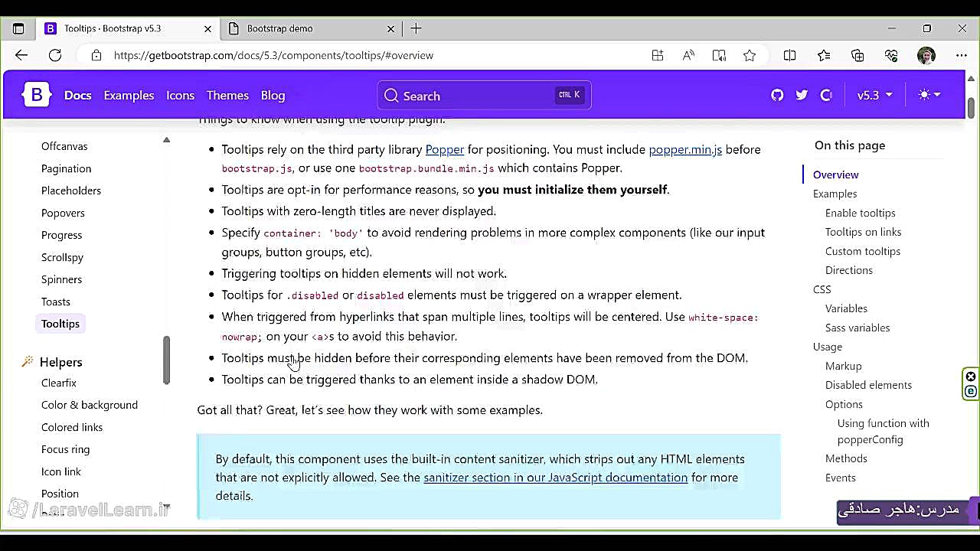Image resolution: width=980 pixels, height=551 pixels.
Task: Click the Helpers section sparkle icon
Action: pos(28,361)
